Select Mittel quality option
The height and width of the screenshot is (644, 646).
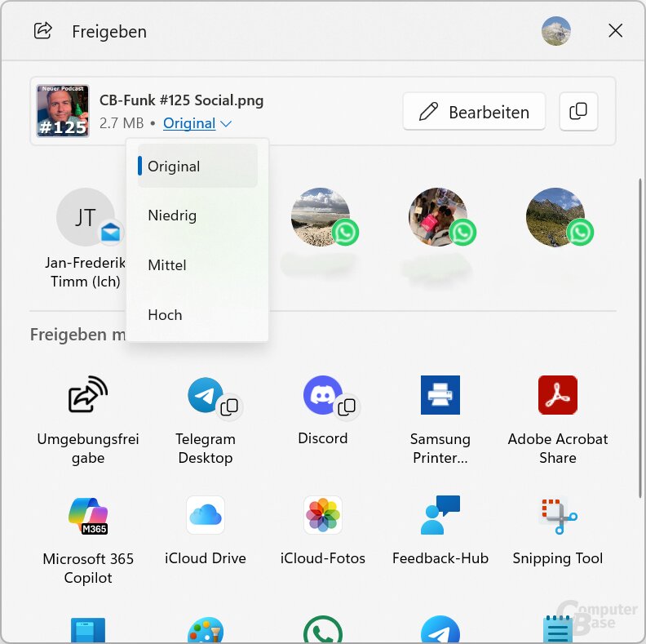197,264
